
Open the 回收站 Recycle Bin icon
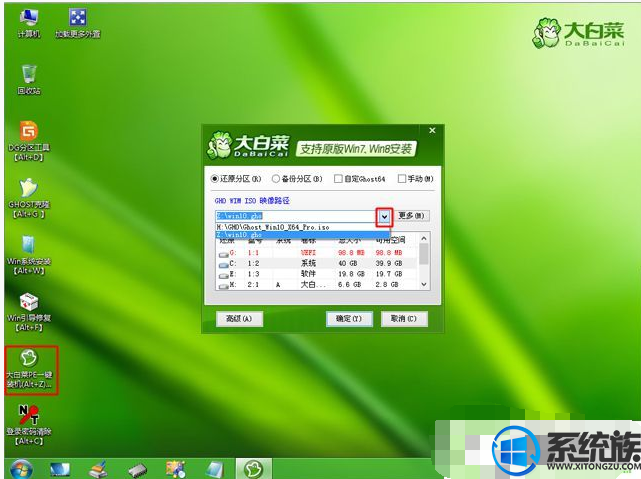pos(29,78)
